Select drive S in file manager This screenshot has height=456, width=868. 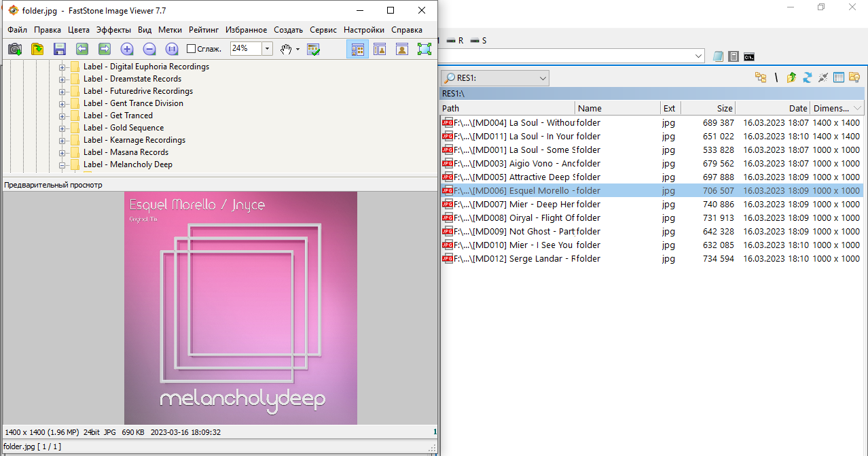click(478, 41)
